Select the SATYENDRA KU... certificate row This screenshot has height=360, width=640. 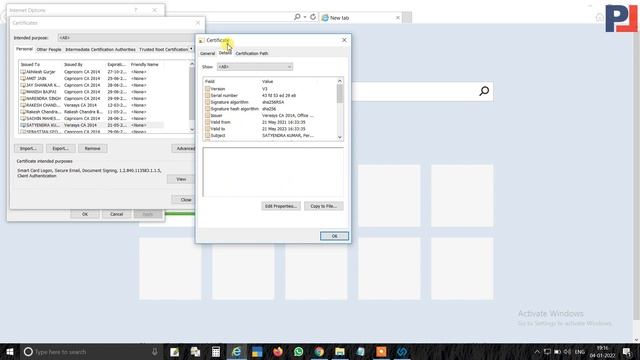(x=92, y=125)
